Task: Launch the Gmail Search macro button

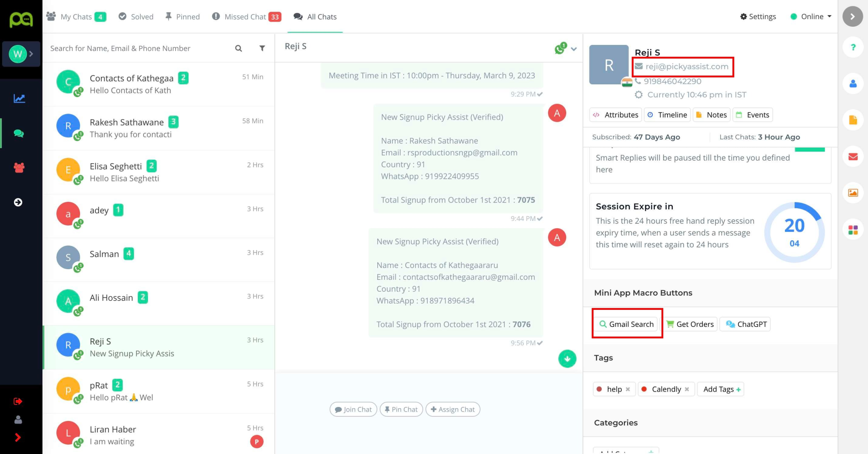Action: [x=626, y=324]
